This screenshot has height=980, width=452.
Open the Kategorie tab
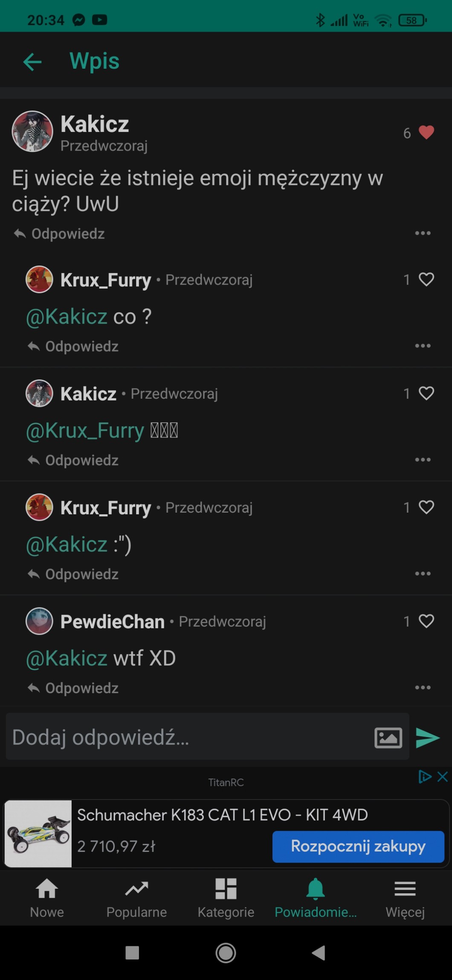(226, 897)
